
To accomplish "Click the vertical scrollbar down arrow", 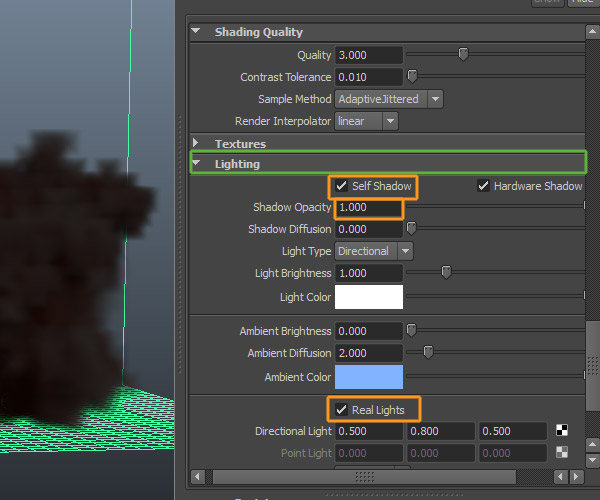I will click(x=592, y=460).
